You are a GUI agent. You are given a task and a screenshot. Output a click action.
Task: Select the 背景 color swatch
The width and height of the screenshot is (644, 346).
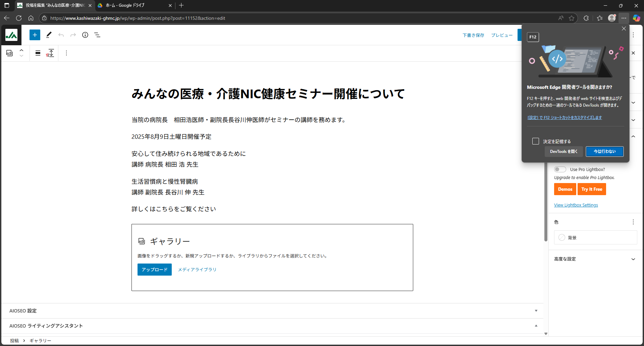click(562, 237)
